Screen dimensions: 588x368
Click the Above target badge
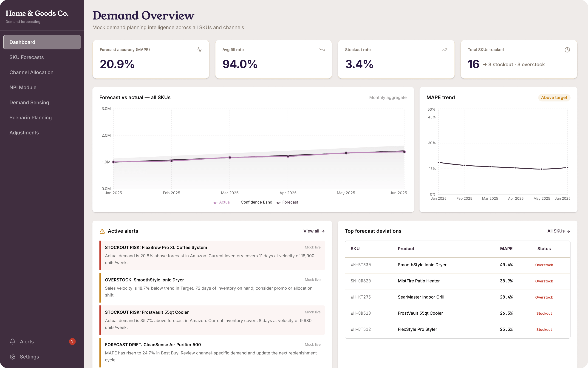(554, 98)
